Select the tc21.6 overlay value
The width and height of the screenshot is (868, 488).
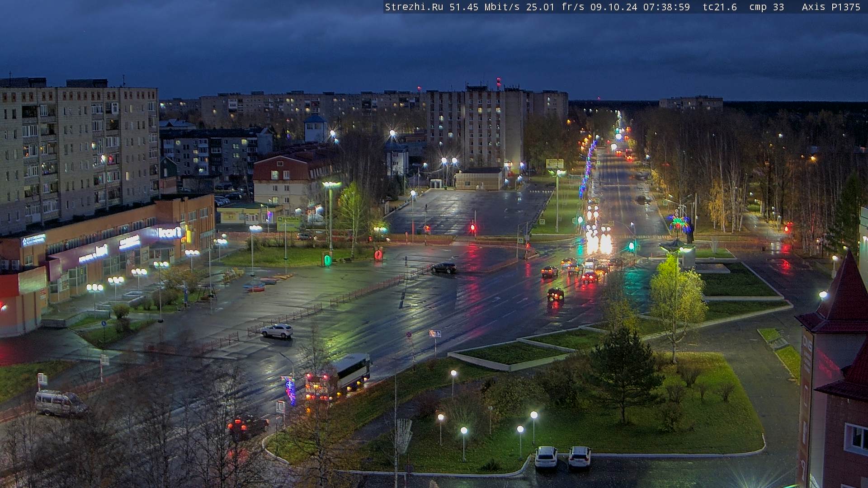tap(720, 7)
